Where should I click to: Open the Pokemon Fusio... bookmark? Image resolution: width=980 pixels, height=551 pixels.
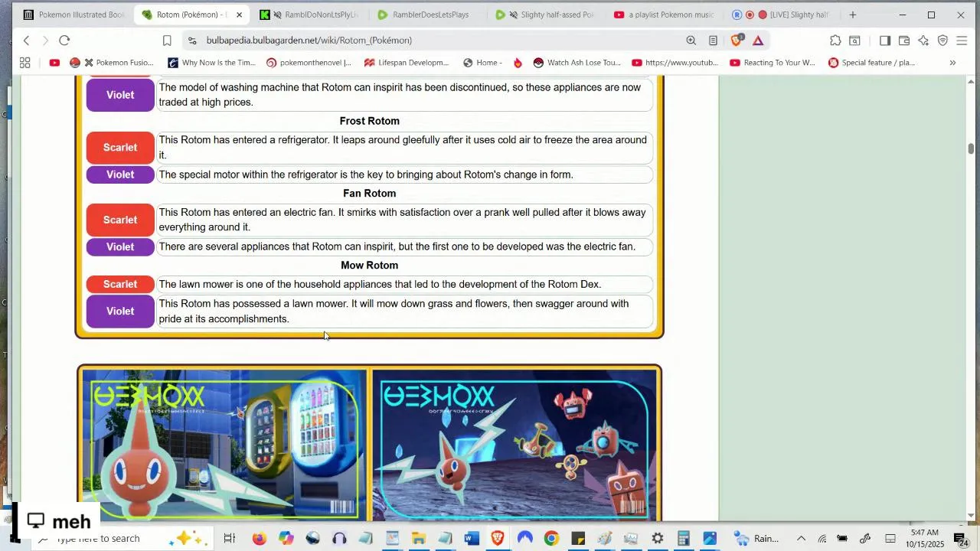[111, 63]
